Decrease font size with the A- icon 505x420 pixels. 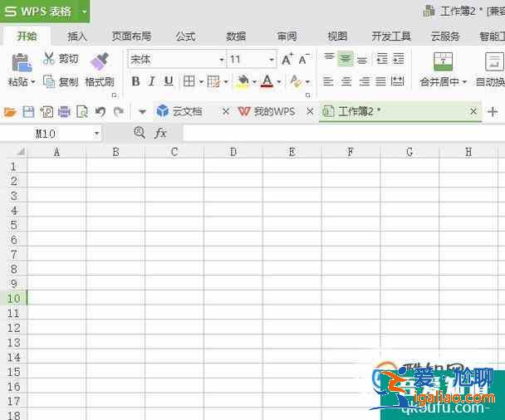click(304, 59)
